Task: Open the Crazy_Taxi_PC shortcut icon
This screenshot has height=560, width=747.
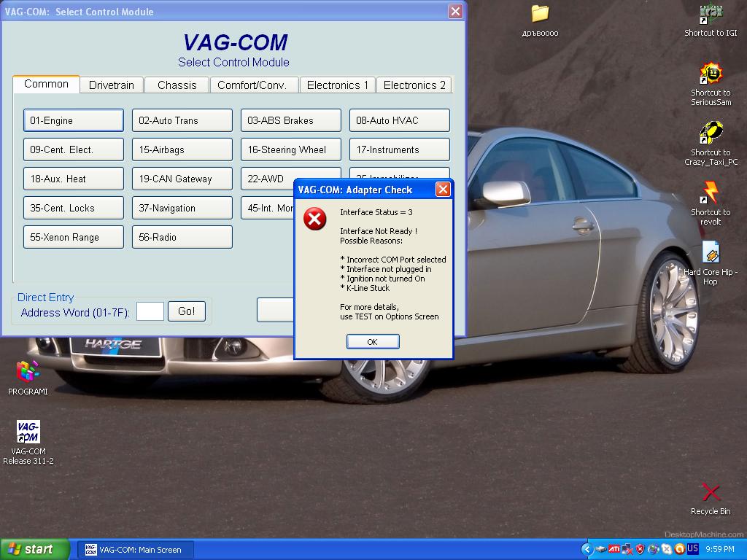Action: click(710, 134)
